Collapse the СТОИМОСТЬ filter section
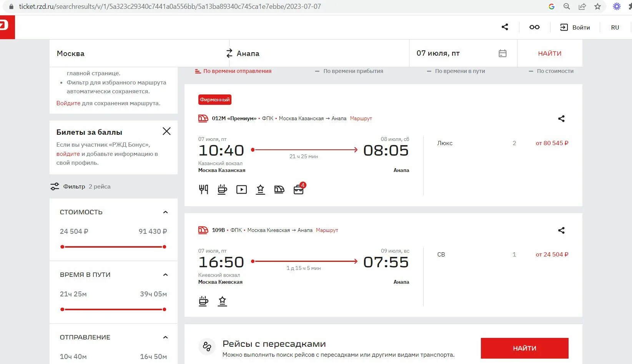 point(165,212)
